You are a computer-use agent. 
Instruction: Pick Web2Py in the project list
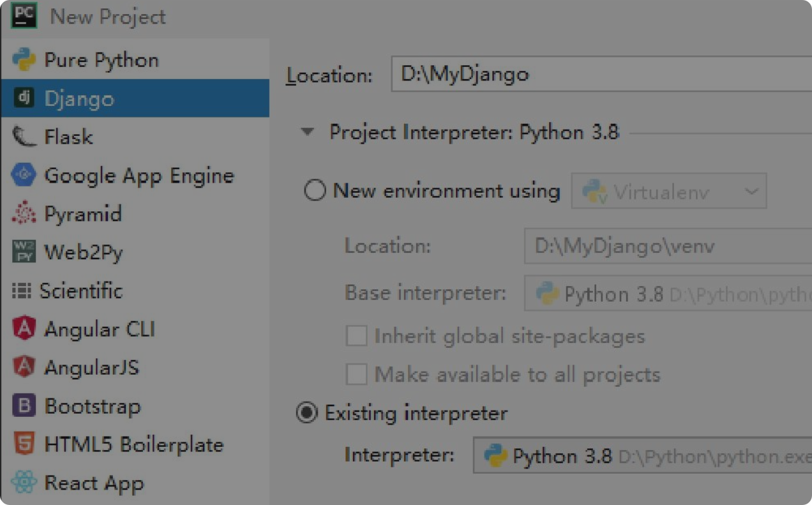coord(135,252)
